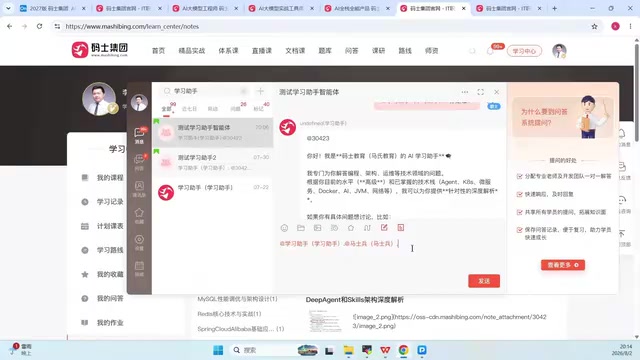
Task: Open the 体系课 navigation item
Action: pyautogui.click(x=228, y=51)
